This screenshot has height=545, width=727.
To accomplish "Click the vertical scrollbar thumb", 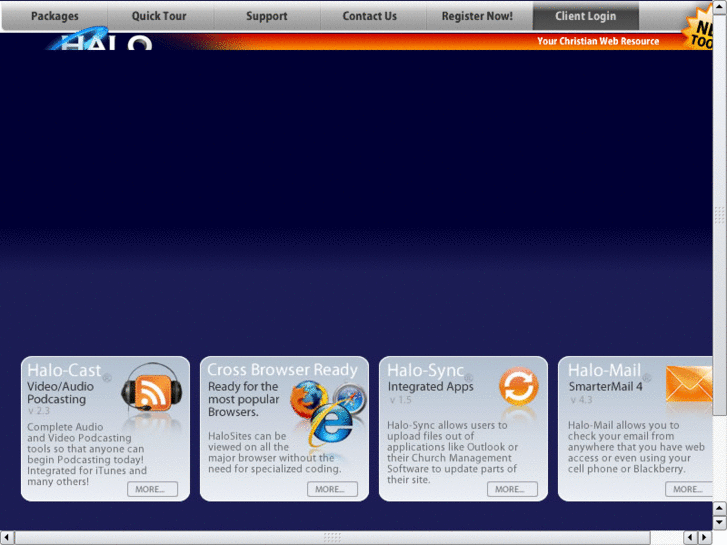I will pyautogui.click(x=720, y=214).
